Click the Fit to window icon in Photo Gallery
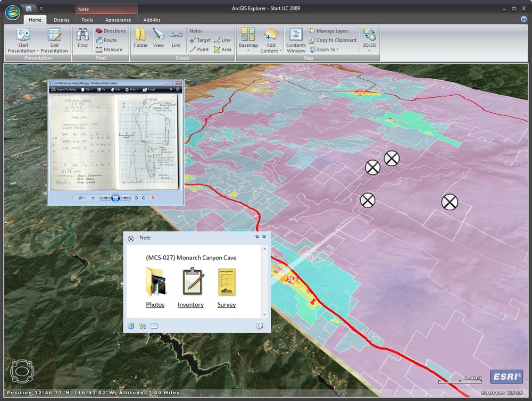 pos(93,198)
